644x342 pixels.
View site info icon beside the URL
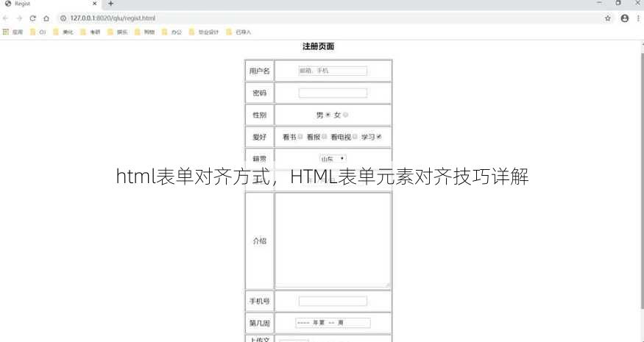coord(63,18)
